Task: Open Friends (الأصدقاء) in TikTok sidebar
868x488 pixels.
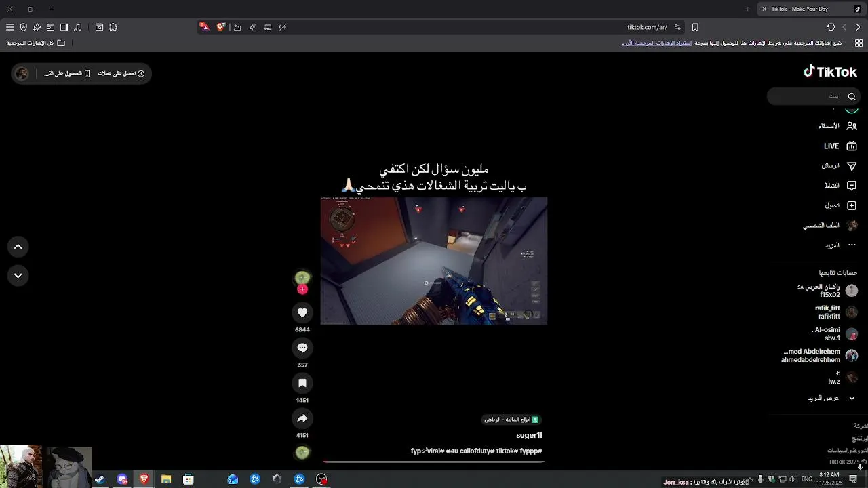Action: tap(837, 126)
